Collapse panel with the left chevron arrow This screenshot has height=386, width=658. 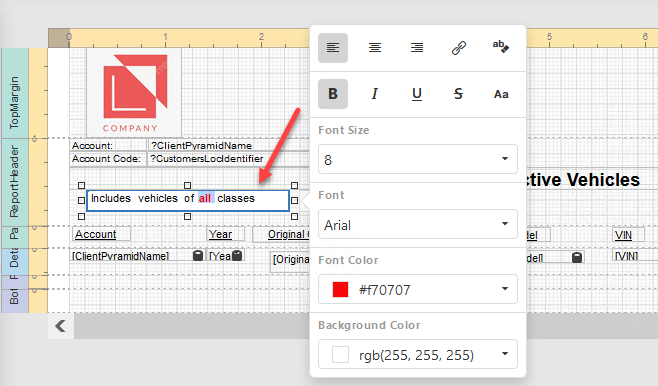click(61, 326)
